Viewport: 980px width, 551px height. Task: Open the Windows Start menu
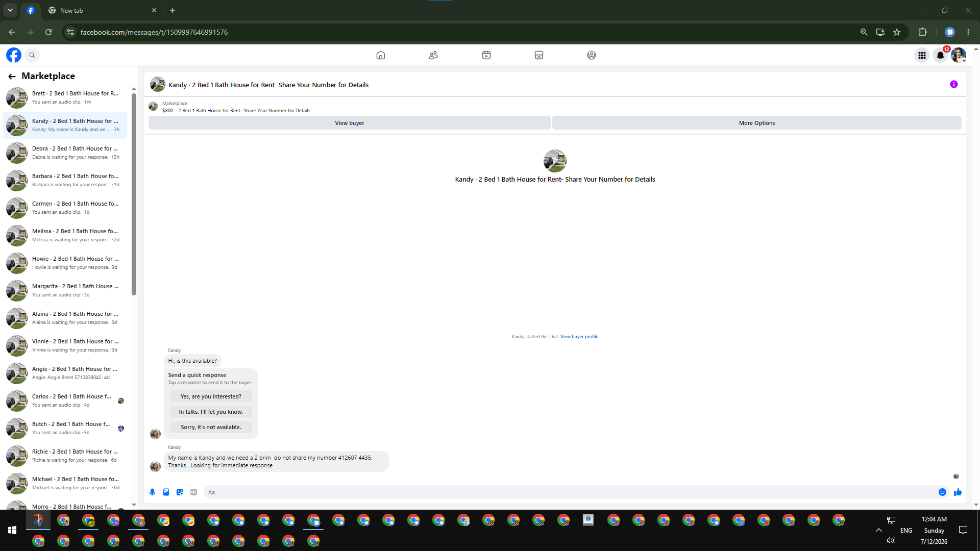coord(12,531)
